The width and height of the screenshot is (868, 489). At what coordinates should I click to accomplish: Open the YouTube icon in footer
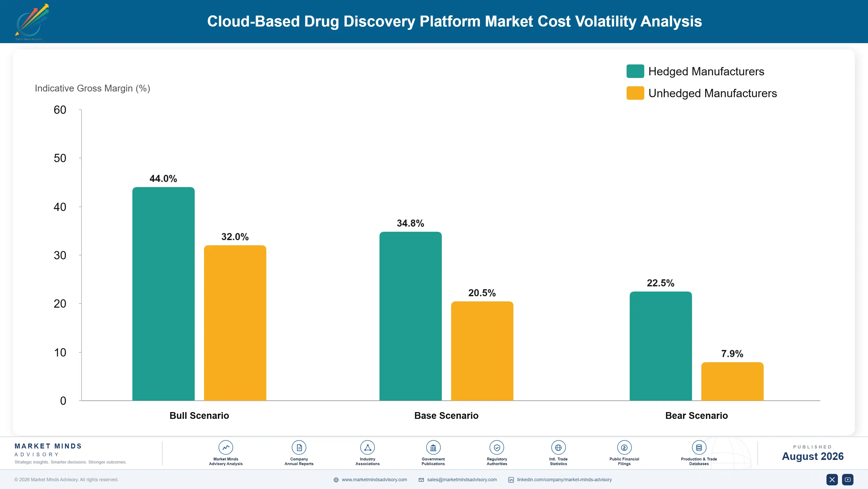(848, 480)
